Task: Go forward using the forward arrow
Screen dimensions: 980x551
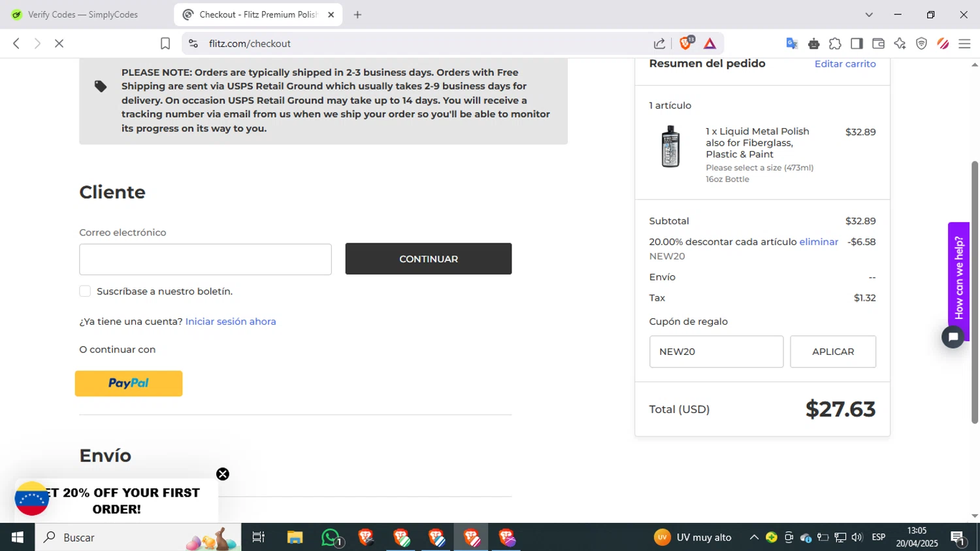Action: 37,43
